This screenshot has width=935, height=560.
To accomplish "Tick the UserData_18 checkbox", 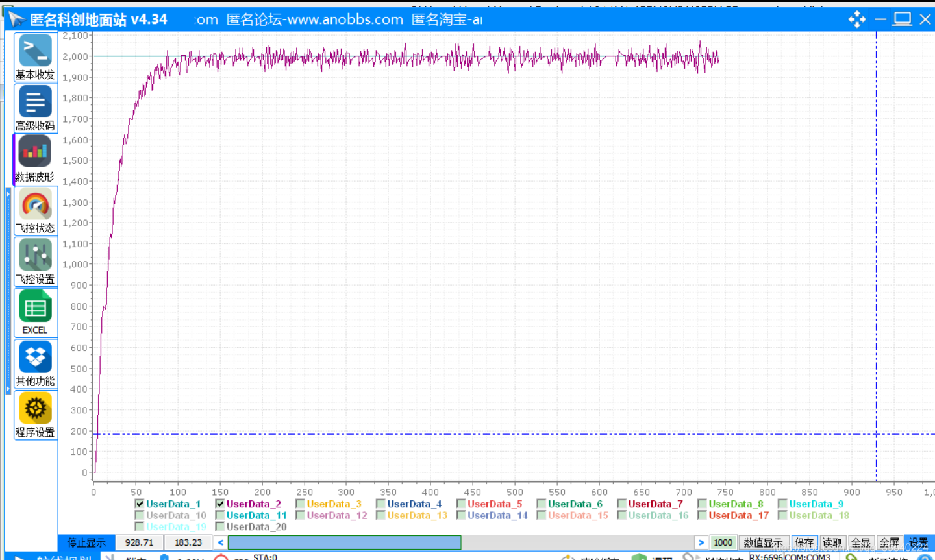I will [x=782, y=515].
